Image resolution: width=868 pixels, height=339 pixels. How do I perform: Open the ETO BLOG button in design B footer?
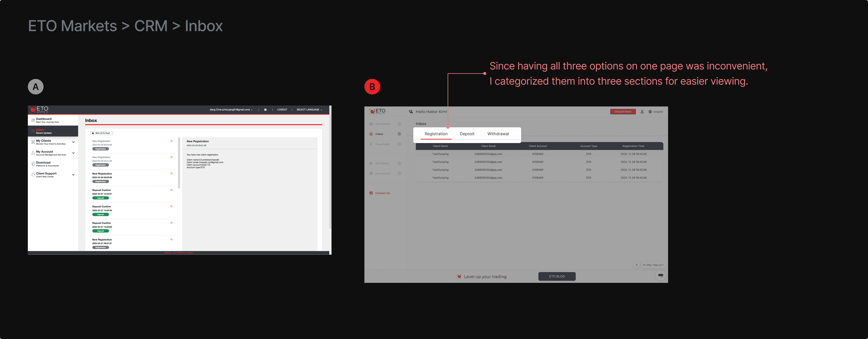click(x=557, y=276)
